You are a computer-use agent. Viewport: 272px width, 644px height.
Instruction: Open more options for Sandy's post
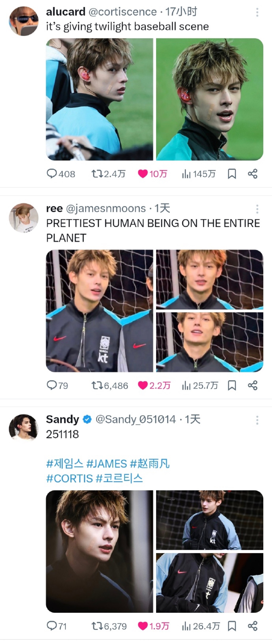point(257,420)
